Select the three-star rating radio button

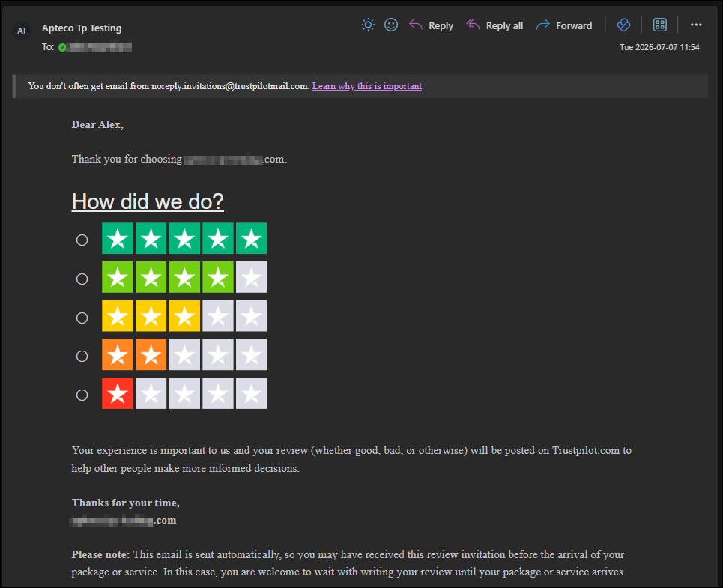(x=82, y=318)
